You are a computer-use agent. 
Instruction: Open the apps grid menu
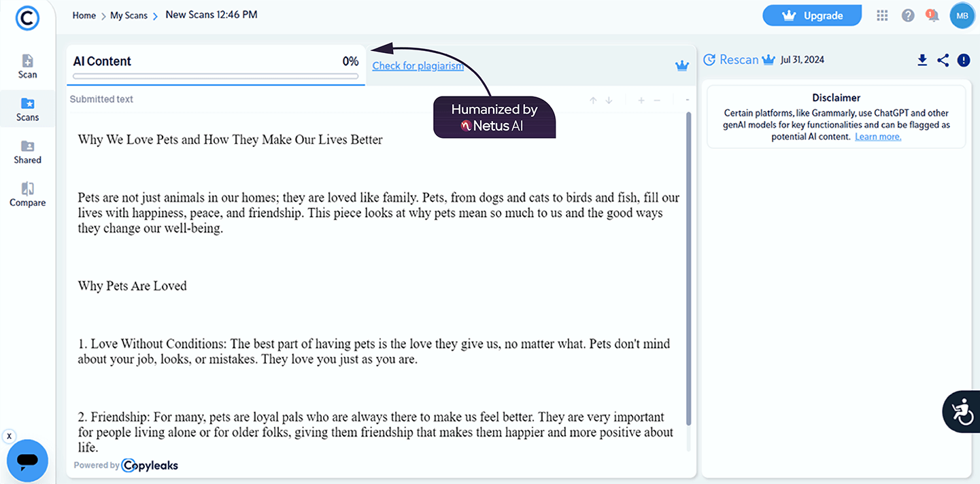tap(883, 16)
